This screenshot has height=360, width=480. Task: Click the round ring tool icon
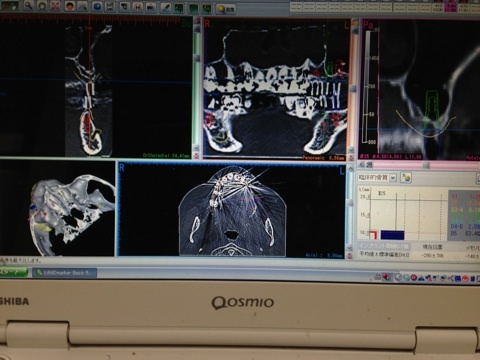pyautogui.click(x=42, y=6)
